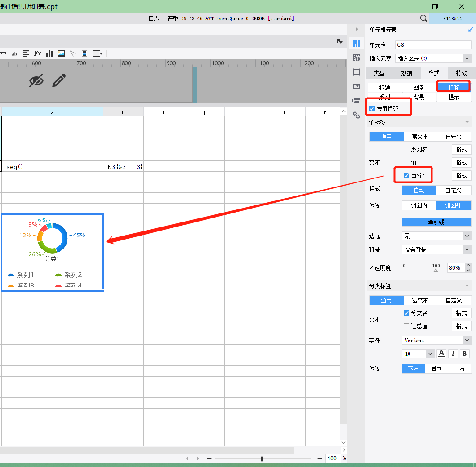Click 格式 button for 系列名
This screenshot has height=467, width=476.
(x=462, y=149)
